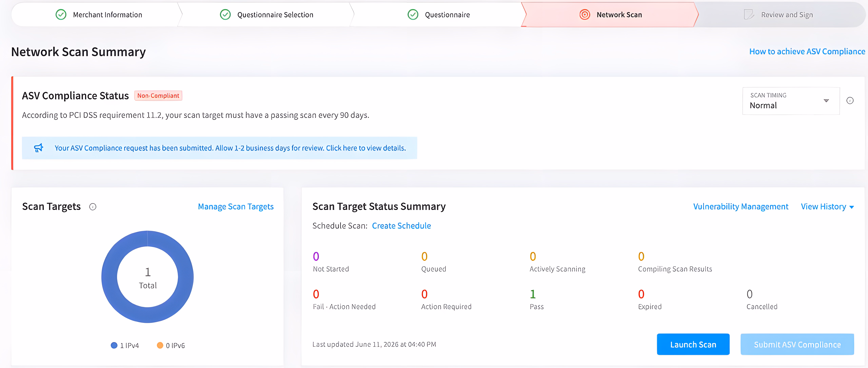Image resolution: width=868 pixels, height=368 pixels.
Task: Open Manage Scan Targets
Action: point(235,207)
